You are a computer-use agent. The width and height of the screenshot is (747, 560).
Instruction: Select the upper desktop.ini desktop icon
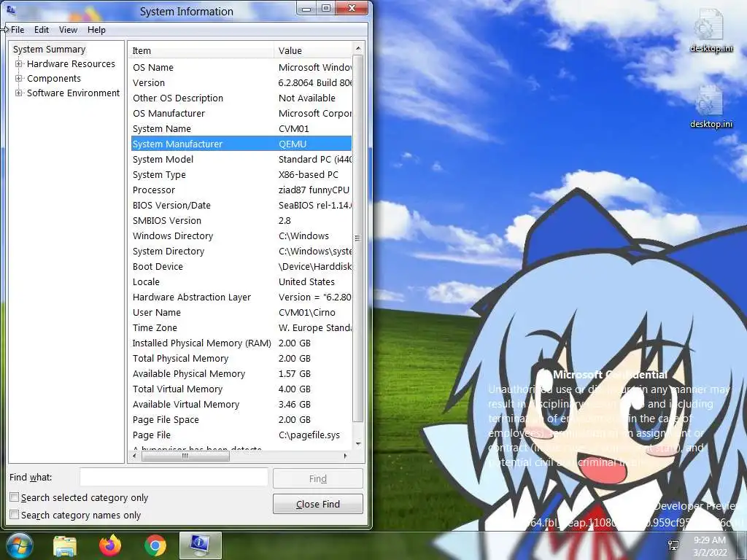[711, 31]
